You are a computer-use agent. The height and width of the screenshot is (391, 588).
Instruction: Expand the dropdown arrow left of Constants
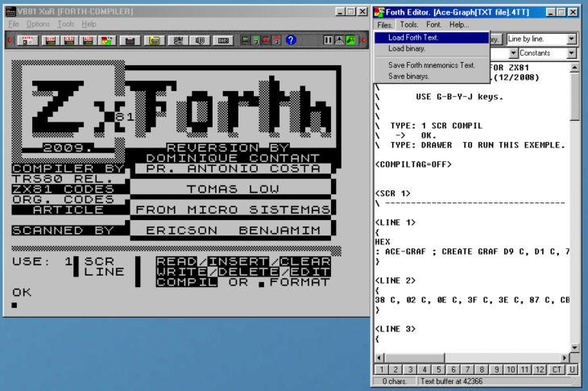click(513, 53)
